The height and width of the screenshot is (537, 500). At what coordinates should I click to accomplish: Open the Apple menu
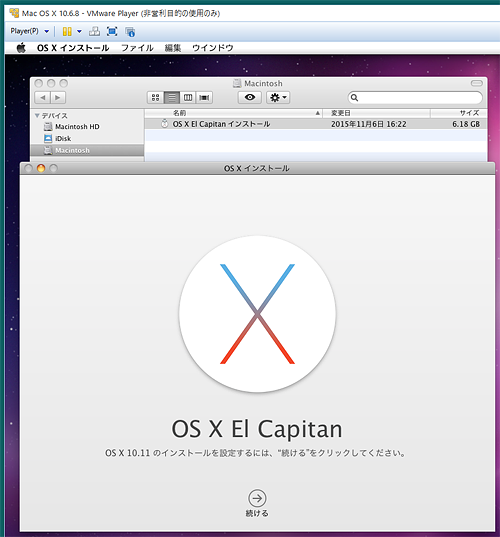click(x=21, y=48)
